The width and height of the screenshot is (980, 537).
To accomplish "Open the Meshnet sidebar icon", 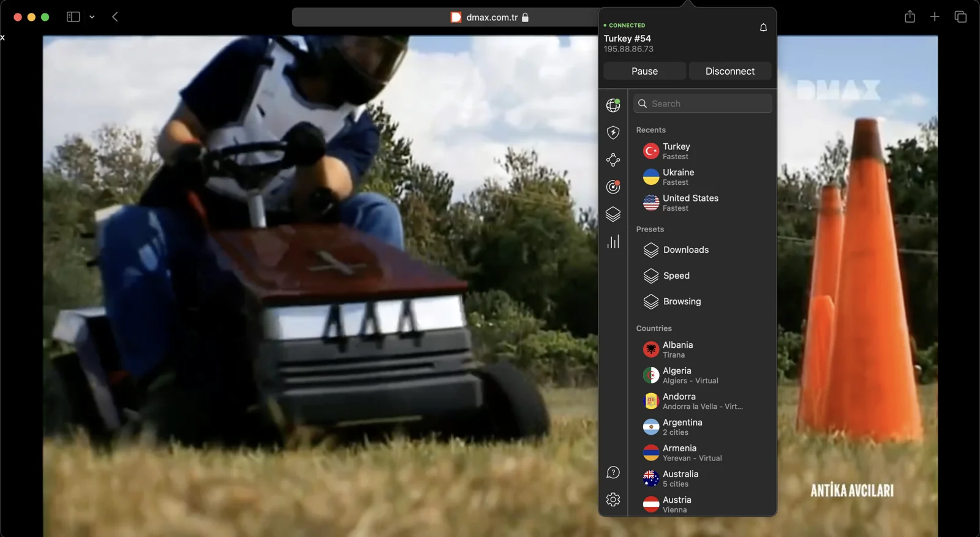I will point(613,160).
